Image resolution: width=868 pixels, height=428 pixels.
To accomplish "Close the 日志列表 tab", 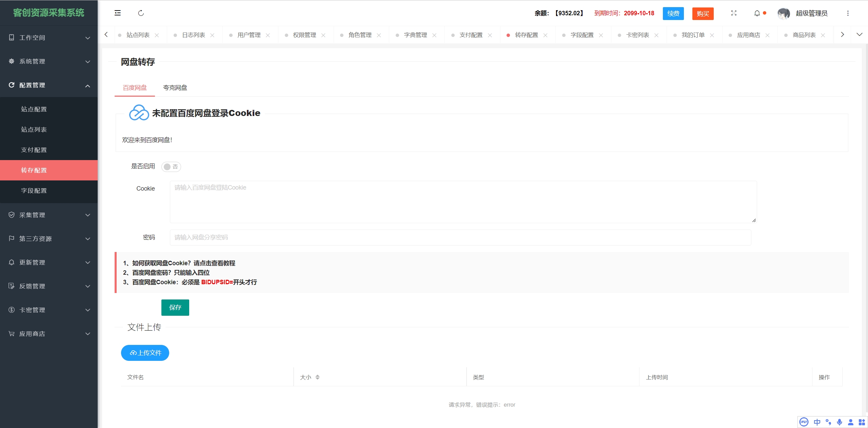I will (x=212, y=35).
